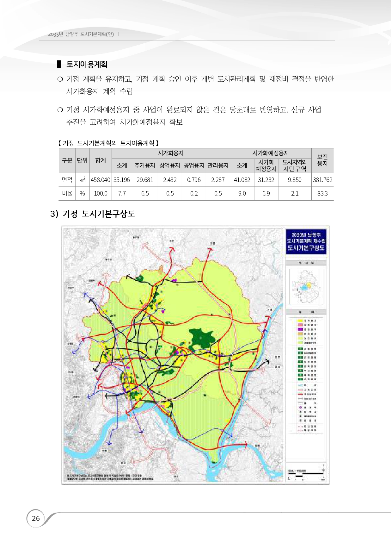Click the "구분" column header
Viewport: 392px width, 555px height.
pos(67,160)
